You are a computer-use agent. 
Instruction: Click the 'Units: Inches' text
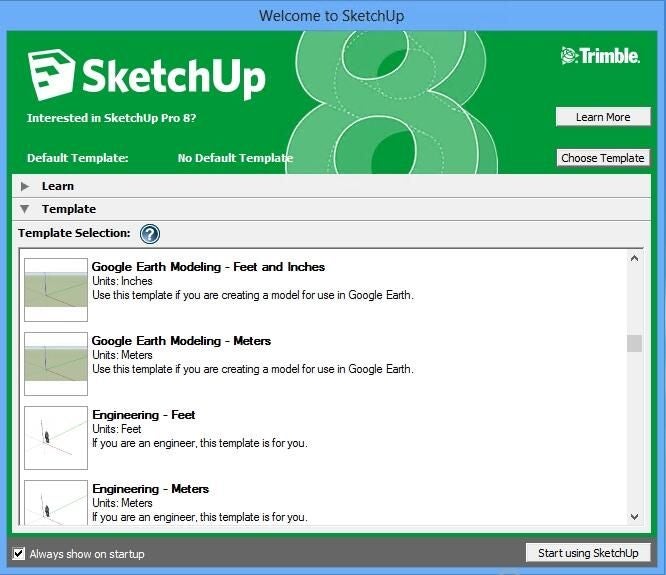point(122,281)
